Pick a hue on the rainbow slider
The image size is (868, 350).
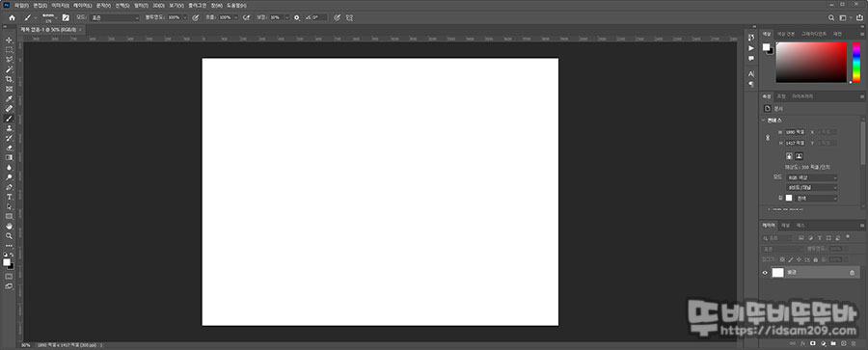(856, 62)
